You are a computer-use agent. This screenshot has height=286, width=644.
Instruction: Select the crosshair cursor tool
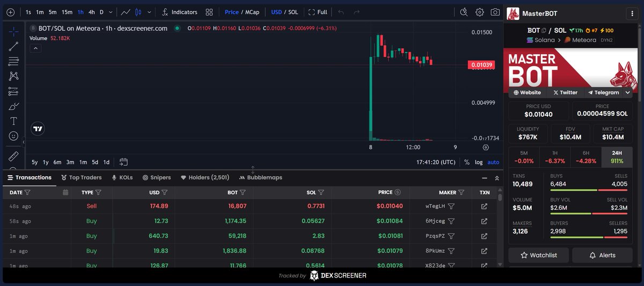14,32
